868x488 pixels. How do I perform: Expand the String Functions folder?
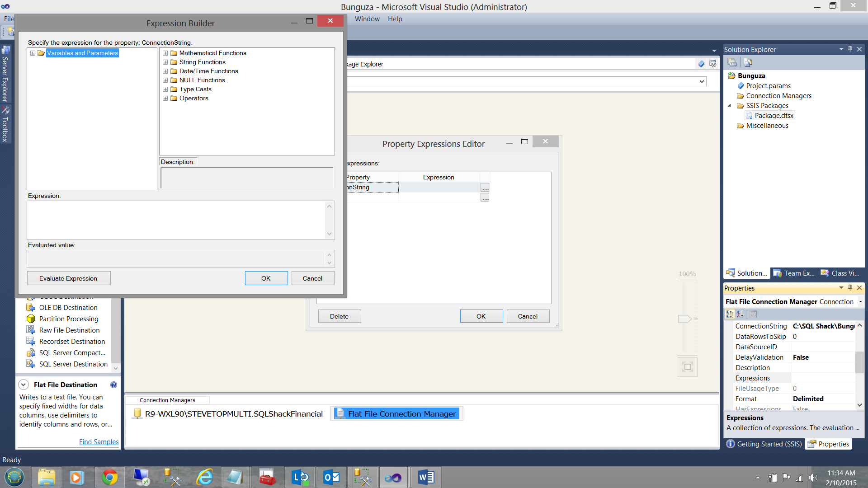click(165, 62)
